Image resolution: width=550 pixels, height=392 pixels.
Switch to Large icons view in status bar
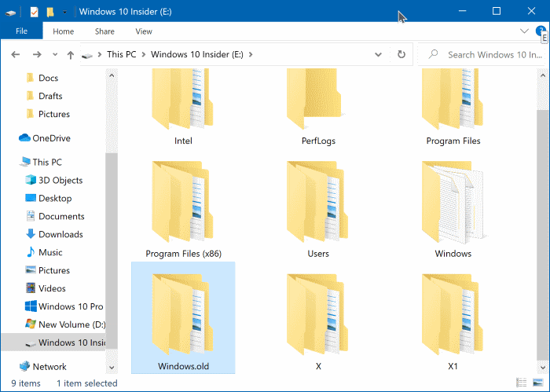[537, 383]
